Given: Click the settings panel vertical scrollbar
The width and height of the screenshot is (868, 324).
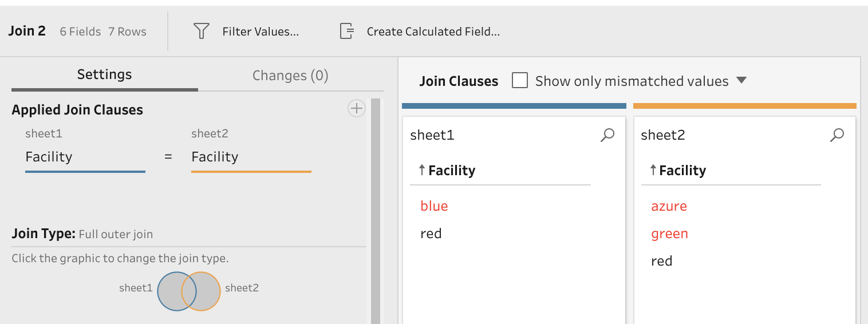Looking at the screenshot, I should [376, 212].
